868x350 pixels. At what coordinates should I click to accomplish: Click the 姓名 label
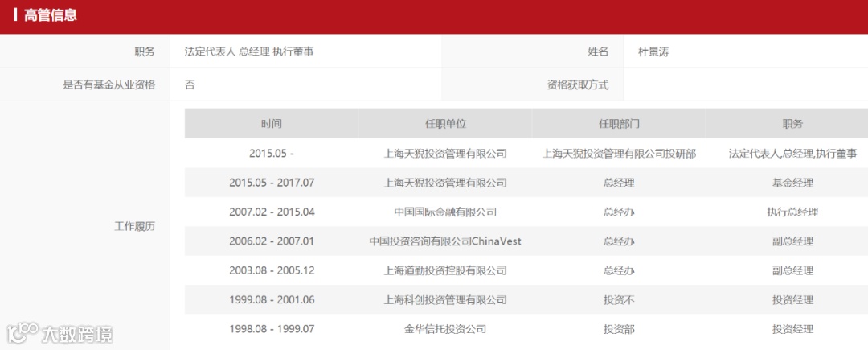click(598, 51)
